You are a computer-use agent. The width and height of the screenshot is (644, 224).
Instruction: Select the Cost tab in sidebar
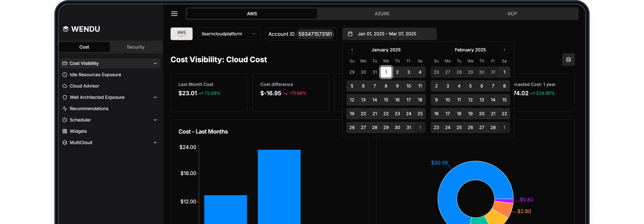(x=84, y=47)
